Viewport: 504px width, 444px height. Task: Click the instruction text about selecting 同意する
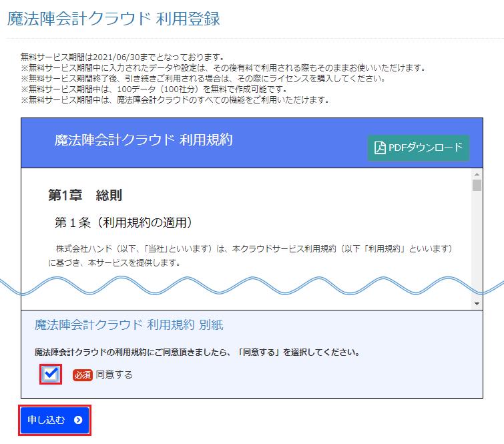197,353
